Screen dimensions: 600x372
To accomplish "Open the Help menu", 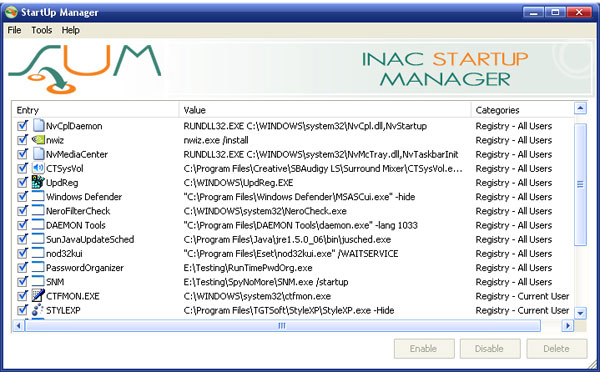I will pos(71,30).
